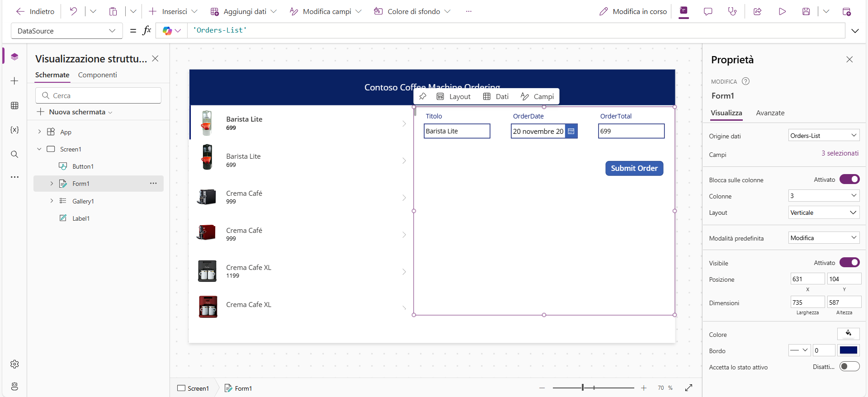The height and width of the screenshot is (397, 868).
Task: Open the Colore fill picker
Action: [849, 334]
